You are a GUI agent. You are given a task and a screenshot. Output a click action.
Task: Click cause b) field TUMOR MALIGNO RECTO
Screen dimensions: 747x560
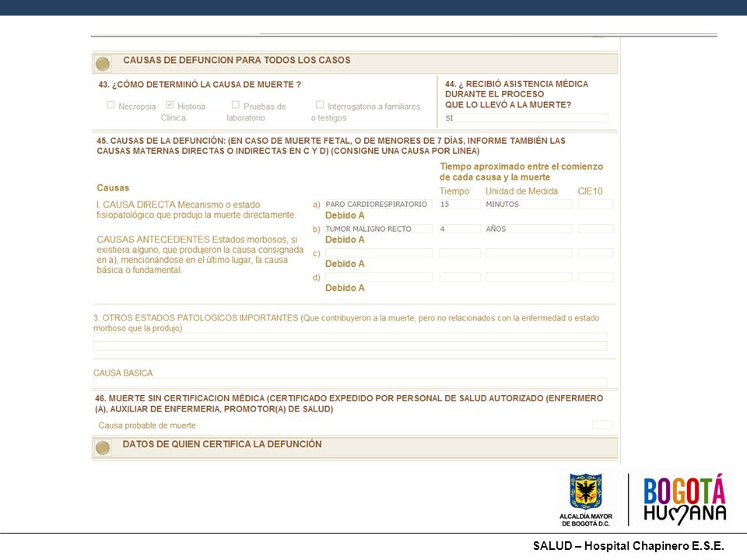[378, 229]
